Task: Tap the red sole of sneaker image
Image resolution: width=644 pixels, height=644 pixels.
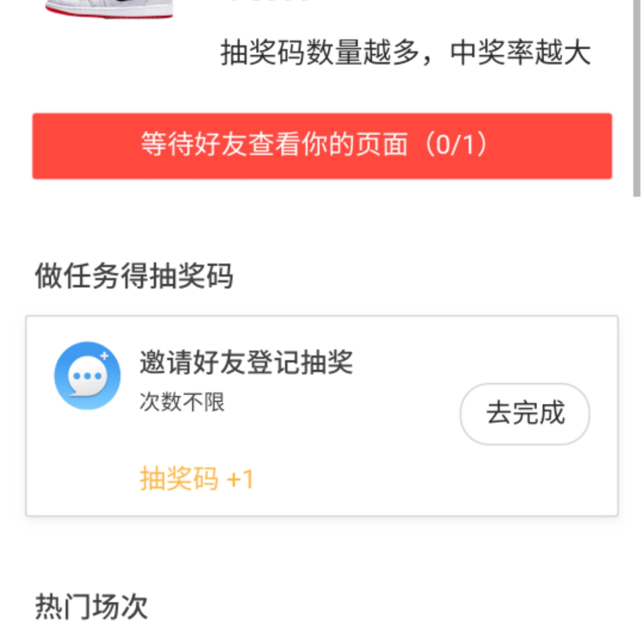Action: [109, 14]
